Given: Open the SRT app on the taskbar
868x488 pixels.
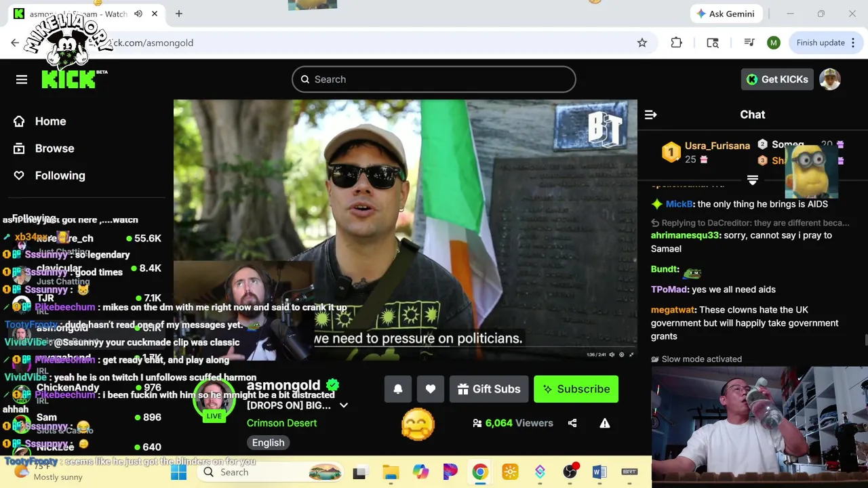Looking at the screenshot, I should click(x=629, y=472).
